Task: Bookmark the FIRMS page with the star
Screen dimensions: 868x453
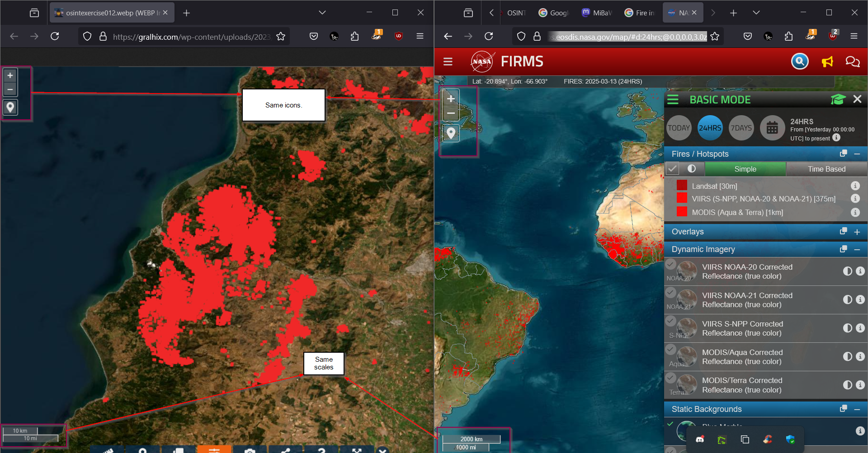Action: pos(715,36)
